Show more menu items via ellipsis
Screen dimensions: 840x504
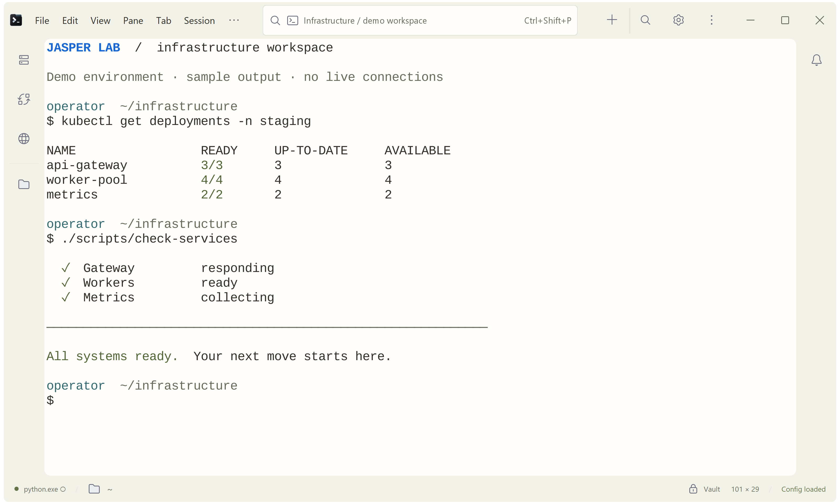[234, 20]
